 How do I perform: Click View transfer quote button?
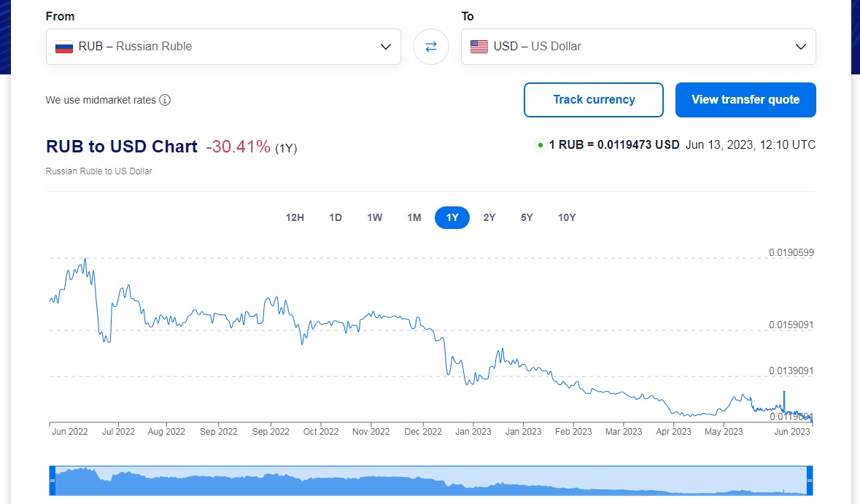[x=745, y=100]
